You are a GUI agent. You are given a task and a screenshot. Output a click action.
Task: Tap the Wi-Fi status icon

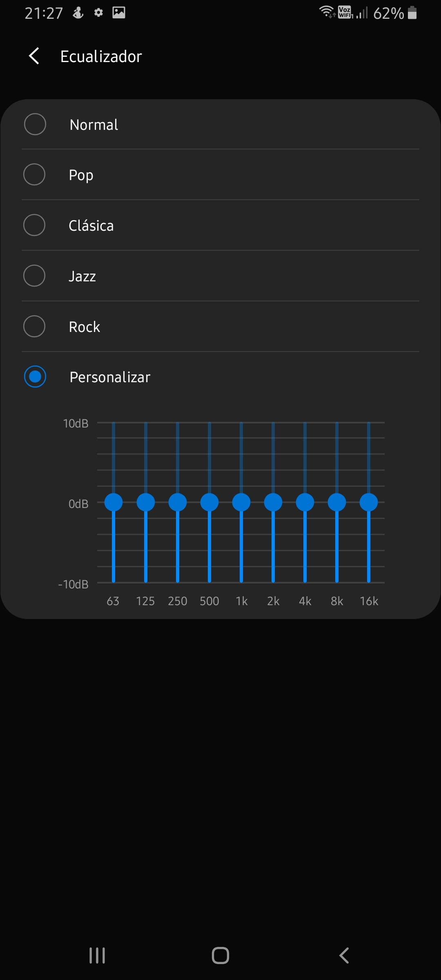tap(327, 12)
